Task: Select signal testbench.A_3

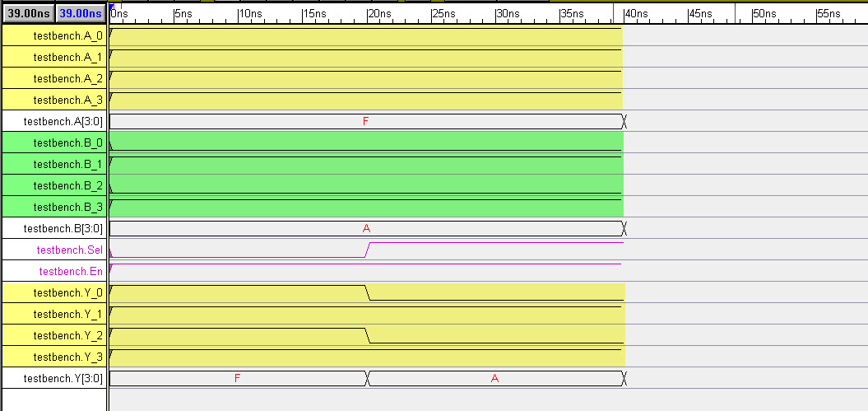Action: [x=54, y=100]
